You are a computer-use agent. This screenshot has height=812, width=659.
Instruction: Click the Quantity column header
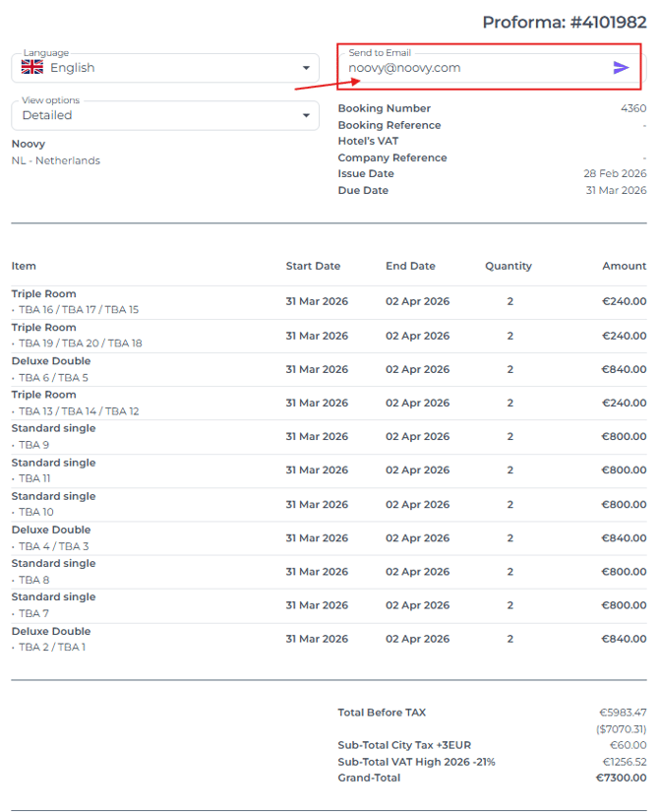click(509, 266)
